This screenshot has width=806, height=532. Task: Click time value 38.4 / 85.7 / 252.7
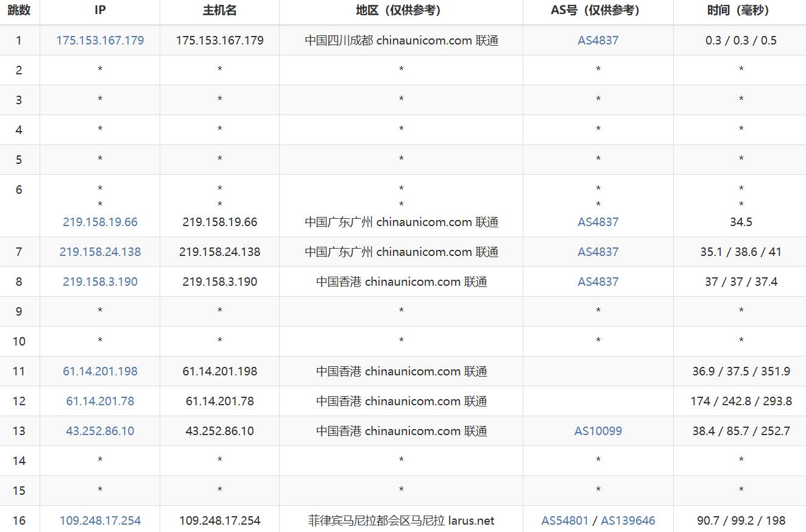(741, 431)
